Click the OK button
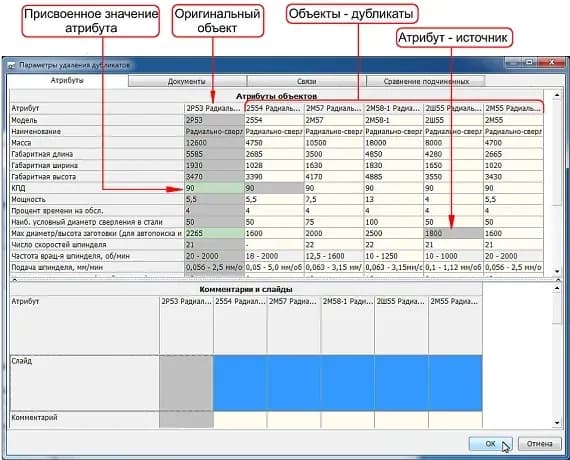This screenshot has height=460, width=570. coord(490,444)
